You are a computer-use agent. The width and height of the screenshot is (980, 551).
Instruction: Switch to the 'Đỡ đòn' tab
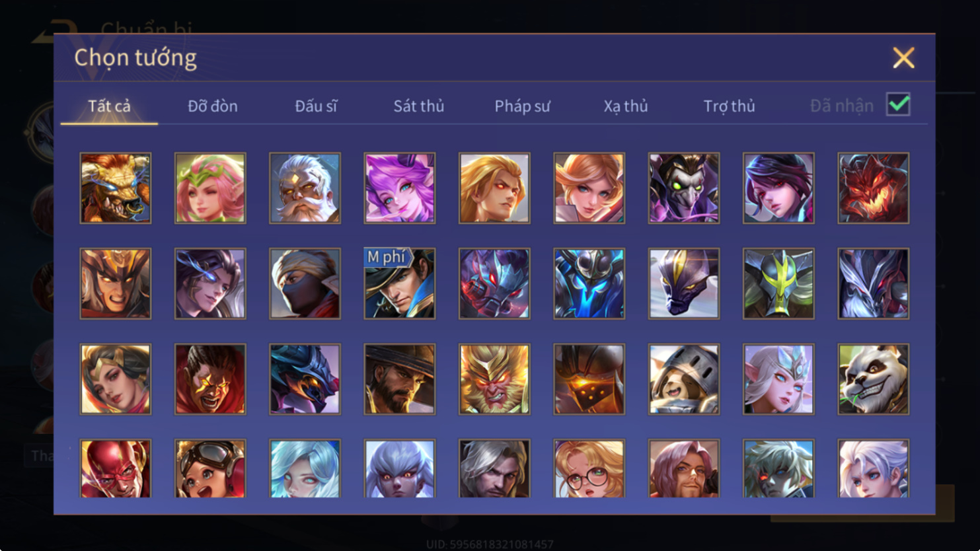pos(212,106)
